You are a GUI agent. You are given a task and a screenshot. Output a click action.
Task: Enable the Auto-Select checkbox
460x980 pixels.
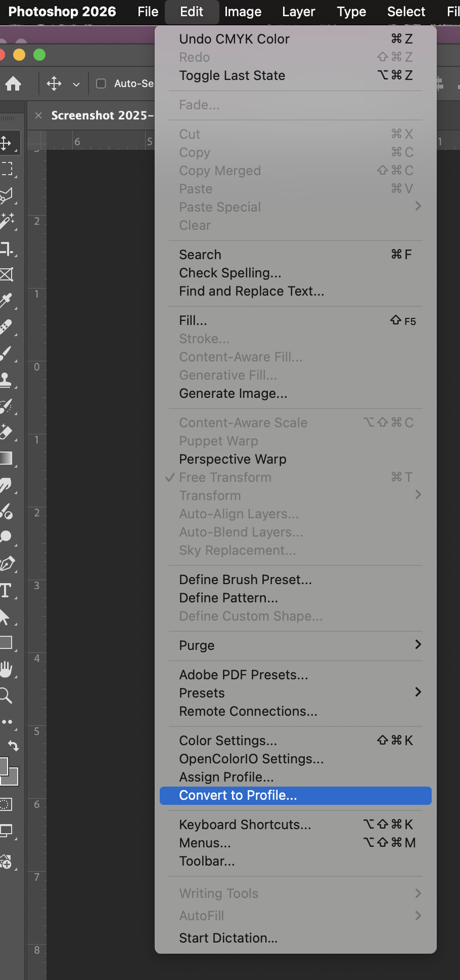(x=101, y=84)
